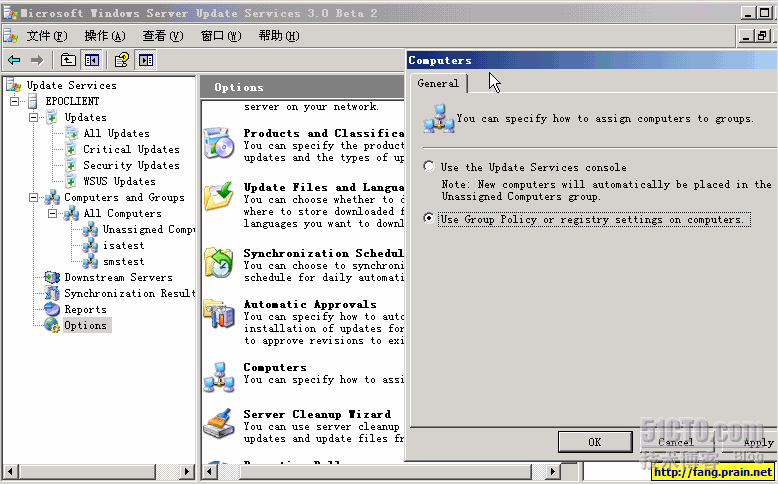The image size is (778, 484).
Task: Click the Options pane scrollbar left arrow
Action: click(209, 471)
